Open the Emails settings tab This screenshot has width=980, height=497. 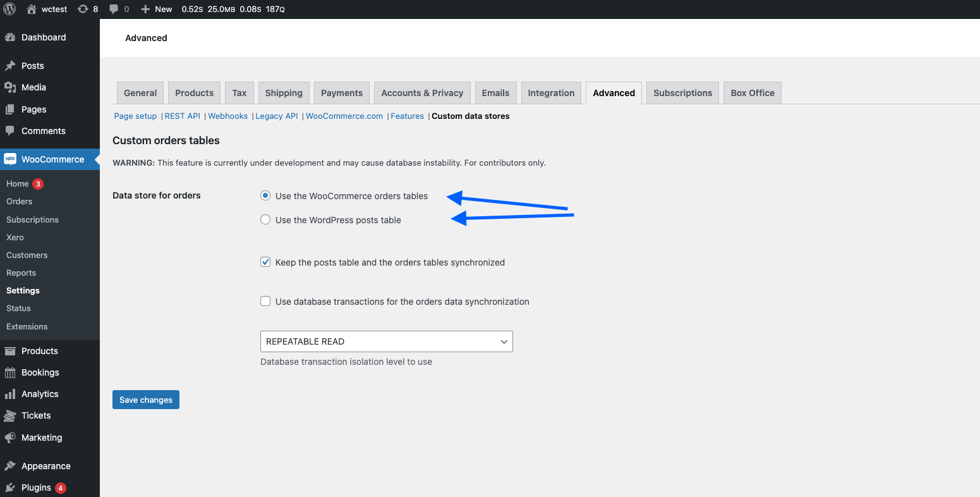click(x=495, y=92)
